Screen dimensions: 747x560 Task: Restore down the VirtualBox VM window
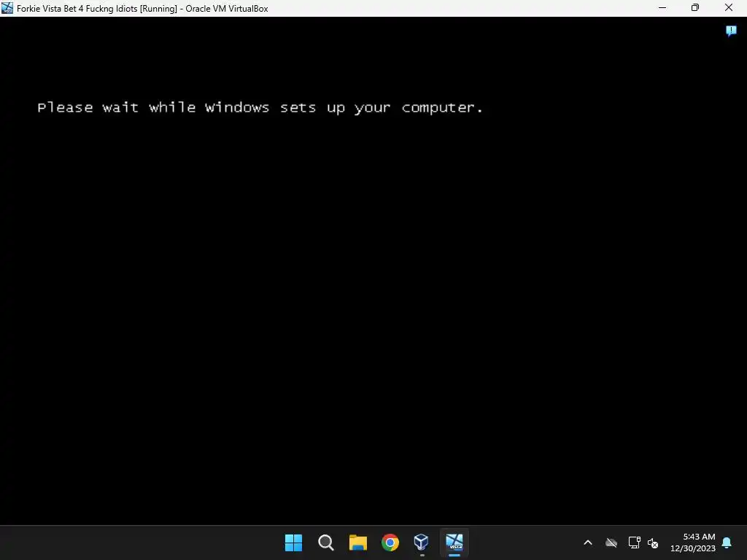tap(695, 8)
